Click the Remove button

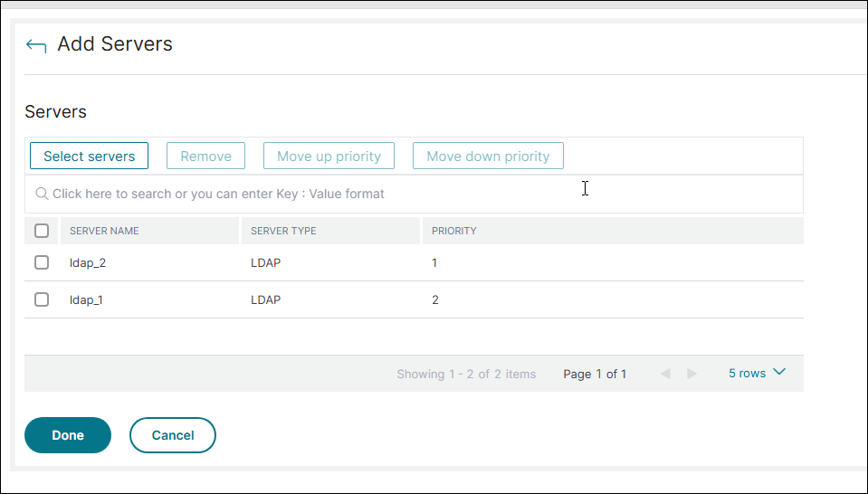click(x=205, y=156)
